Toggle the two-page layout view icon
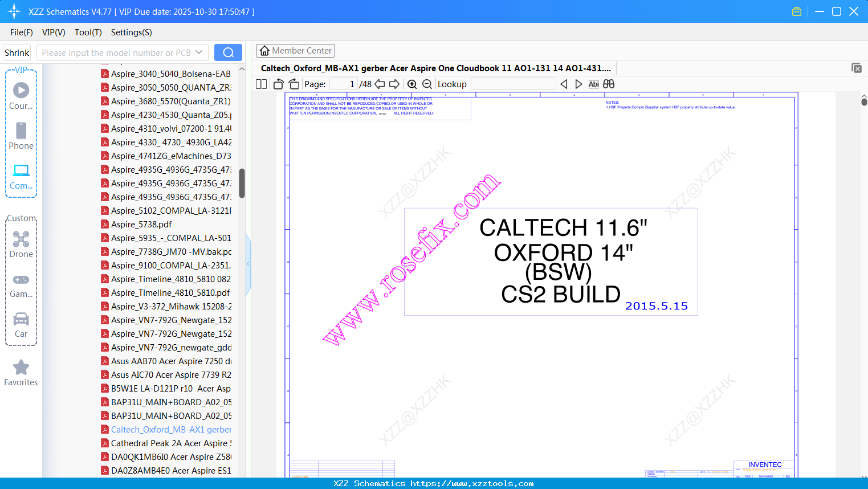The image size is (868, 489). tap(262, 84)
